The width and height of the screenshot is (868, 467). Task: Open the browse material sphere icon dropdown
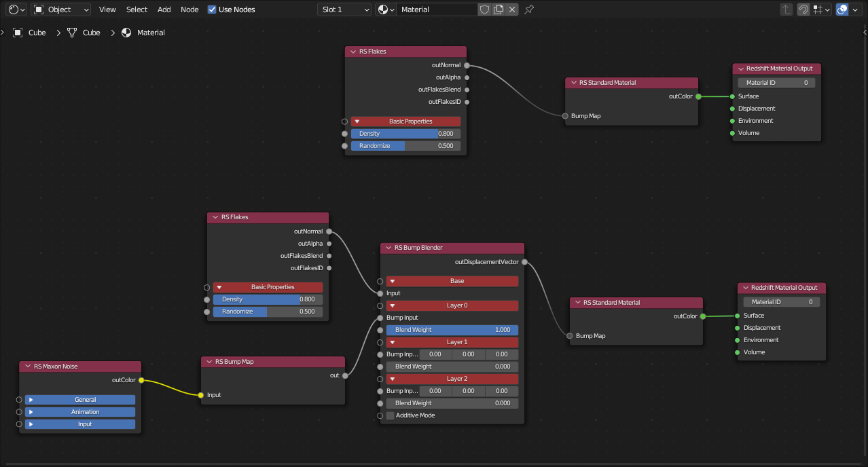click(x=385, y=10)
